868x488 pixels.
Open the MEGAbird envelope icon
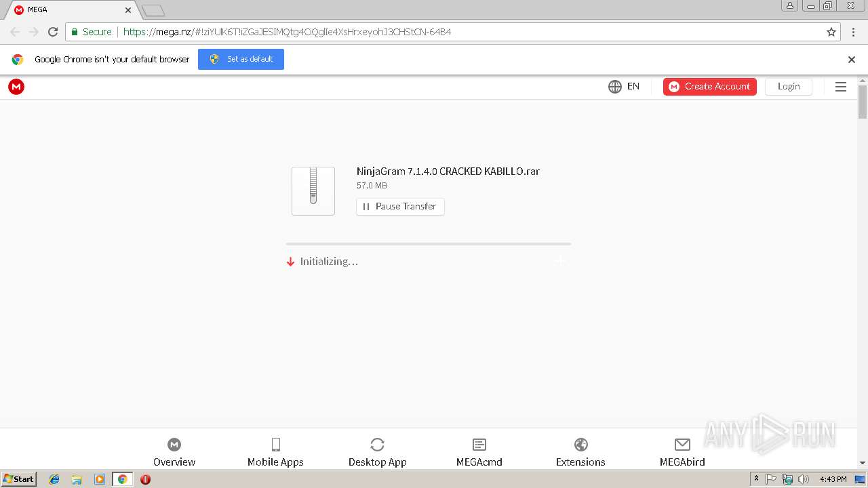coord(682,445)
